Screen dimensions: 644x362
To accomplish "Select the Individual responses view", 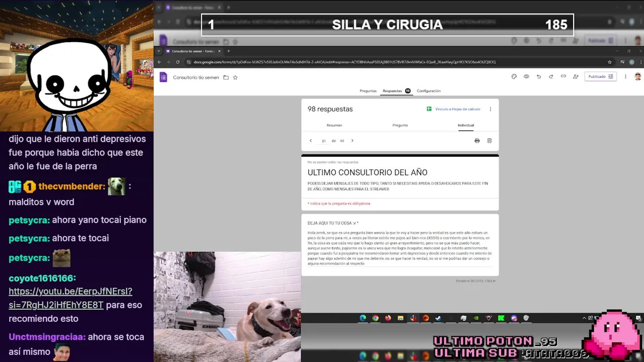I will [x=466, y=125].
